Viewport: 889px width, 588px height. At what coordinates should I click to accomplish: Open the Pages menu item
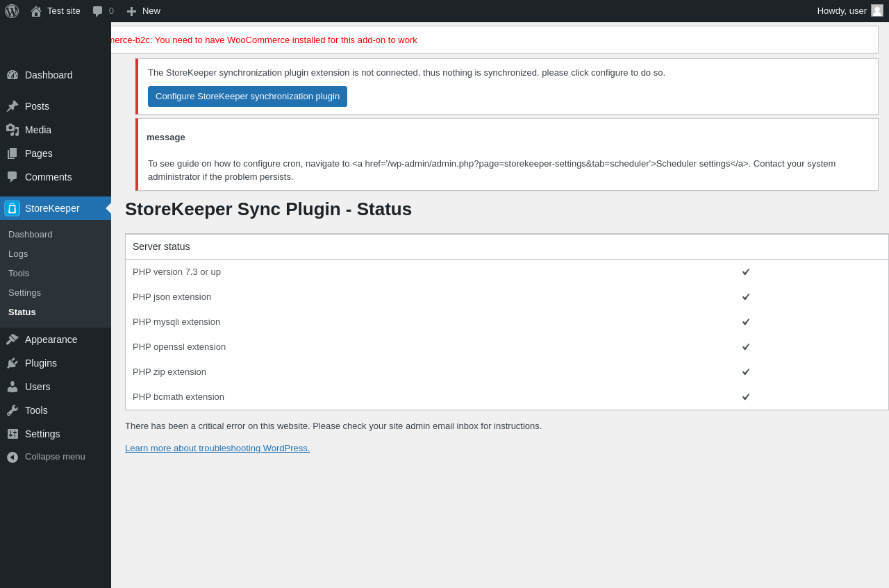coord(39,153)
